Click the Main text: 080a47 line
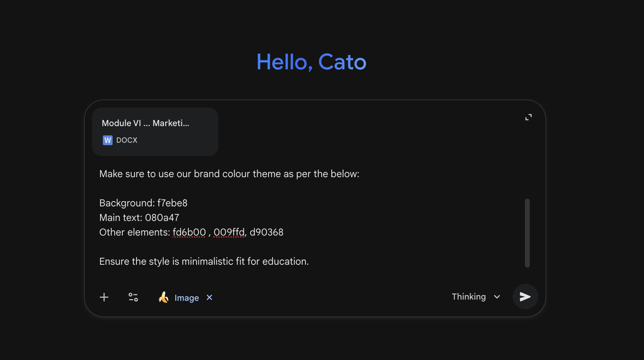The image size is (644, 360). (x=139, y=218)
